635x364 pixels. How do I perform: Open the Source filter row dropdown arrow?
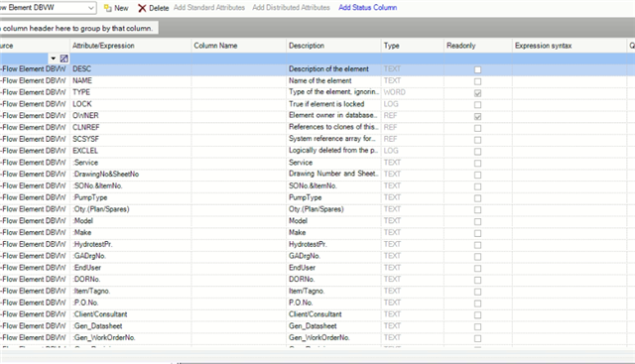[53, 59]
